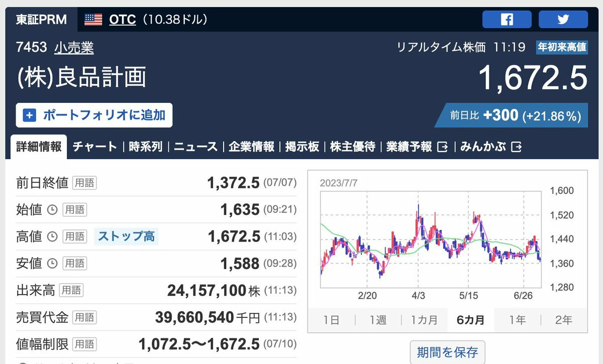Click the 売買代金 value 39,660,540

194,317
